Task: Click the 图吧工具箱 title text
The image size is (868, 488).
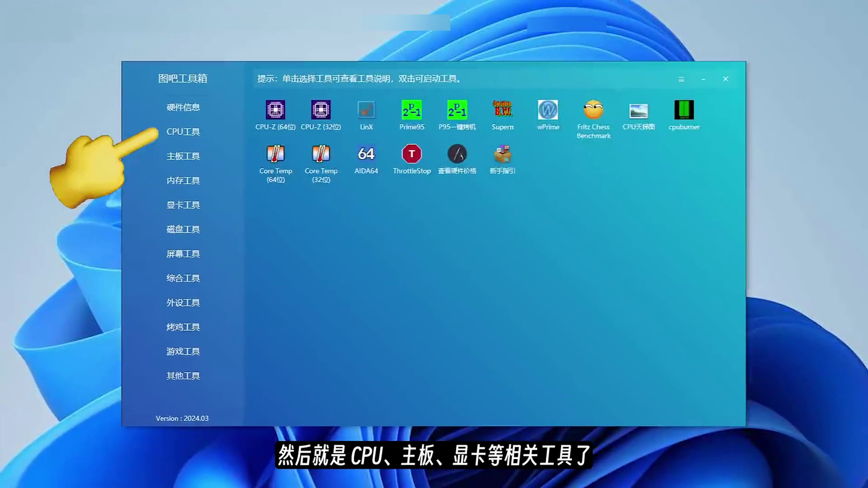Action: pyautogui.click(x=183, y=78)
